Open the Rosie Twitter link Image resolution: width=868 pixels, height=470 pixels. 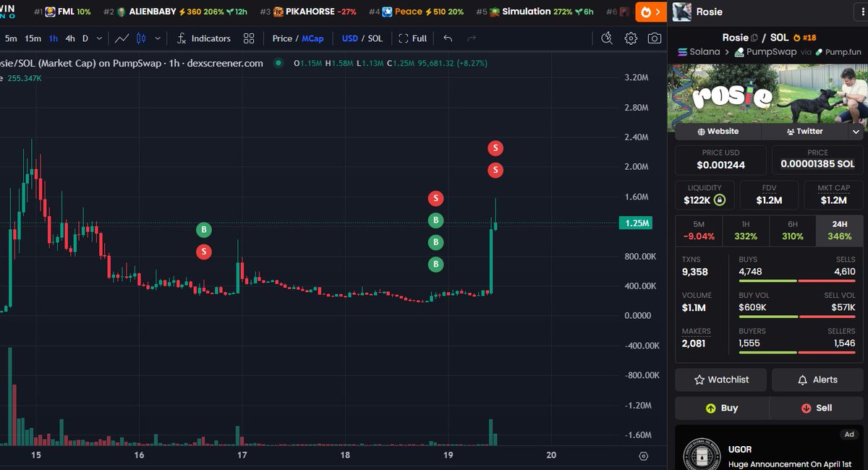804,132
